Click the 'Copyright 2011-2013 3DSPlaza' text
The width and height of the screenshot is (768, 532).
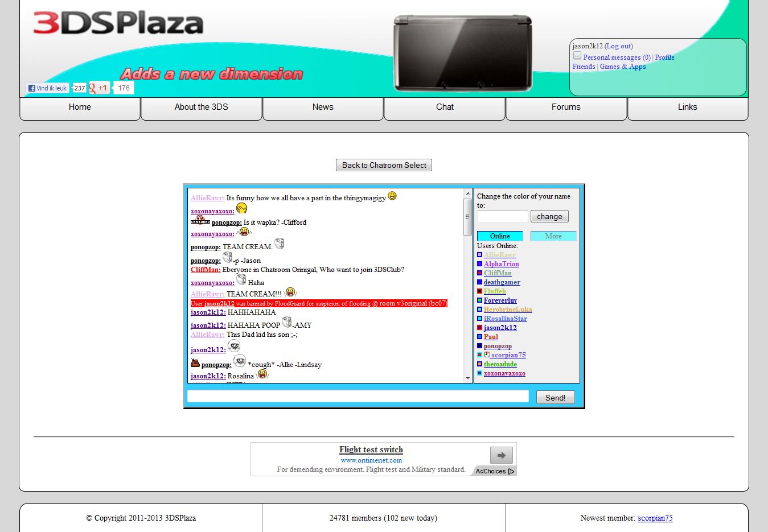pyautogui.click(x=141, y=518)
